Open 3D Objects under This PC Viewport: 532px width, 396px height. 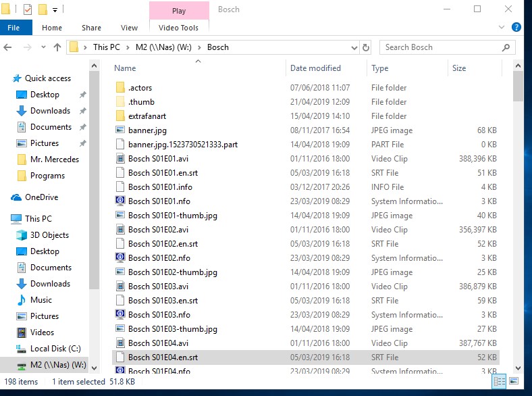(49, 235)
